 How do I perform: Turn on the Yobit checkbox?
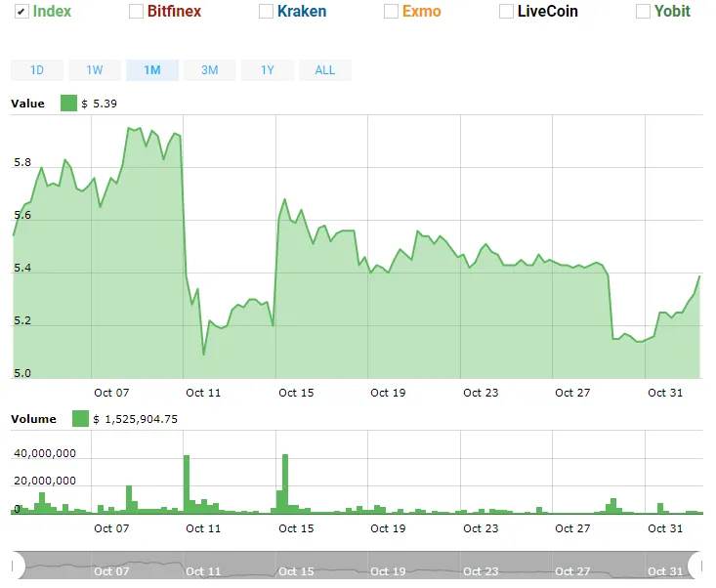[643, 12]
